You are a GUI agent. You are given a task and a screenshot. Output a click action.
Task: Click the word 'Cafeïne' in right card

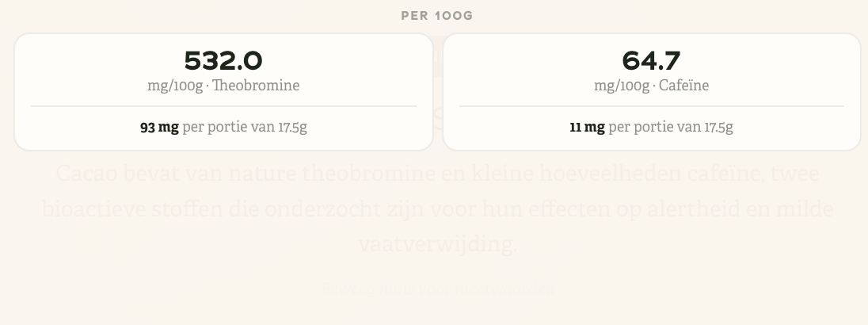coord(683,86)
